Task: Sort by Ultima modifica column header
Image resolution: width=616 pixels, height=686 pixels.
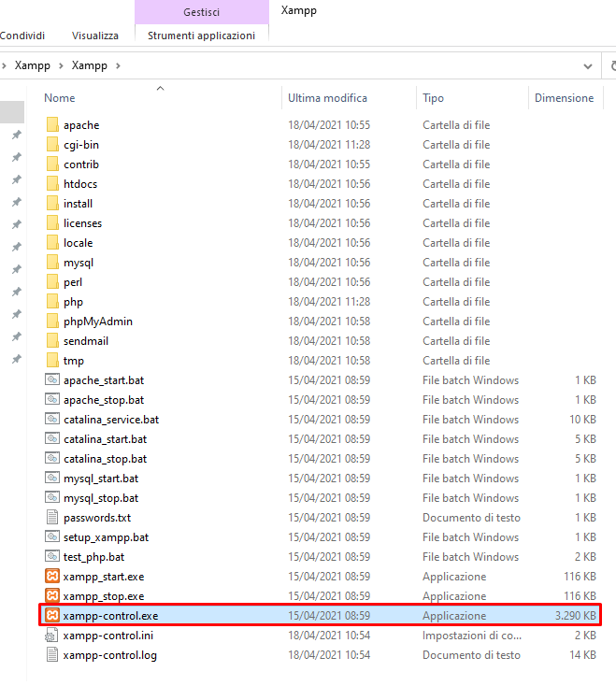Action: 327,98
